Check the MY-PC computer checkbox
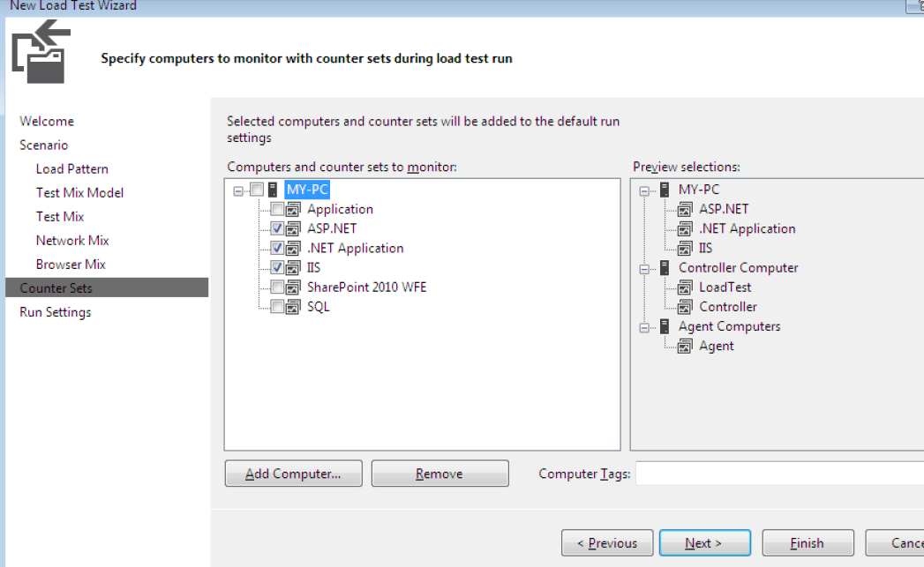The width and height of the screenshot is (924, 567). pyautogui.click(x=257, y=190)
